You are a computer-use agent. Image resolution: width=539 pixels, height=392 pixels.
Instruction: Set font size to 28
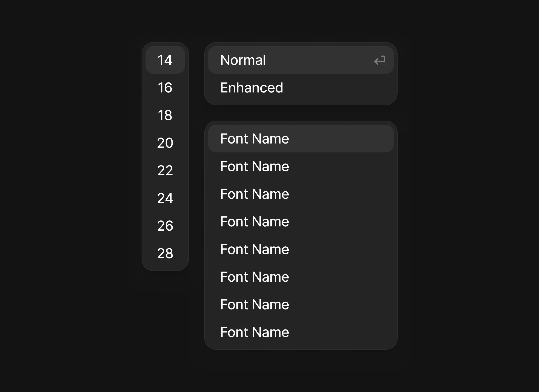pos(165,253)
